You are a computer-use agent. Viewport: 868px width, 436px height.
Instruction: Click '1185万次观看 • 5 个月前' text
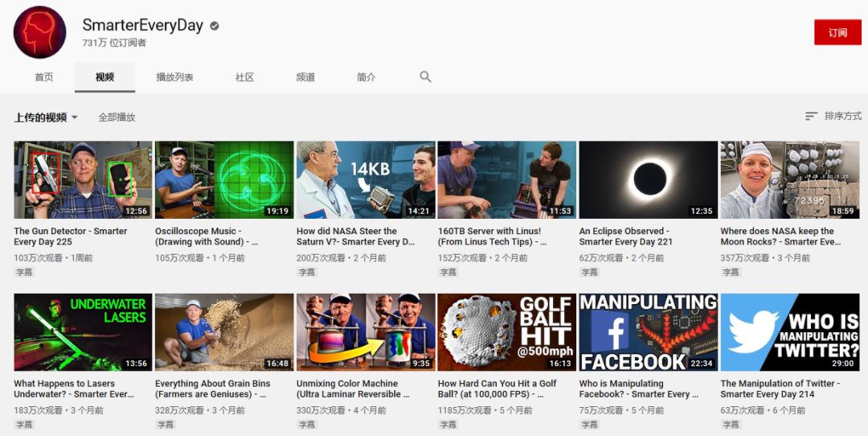[x=485, y=410]
